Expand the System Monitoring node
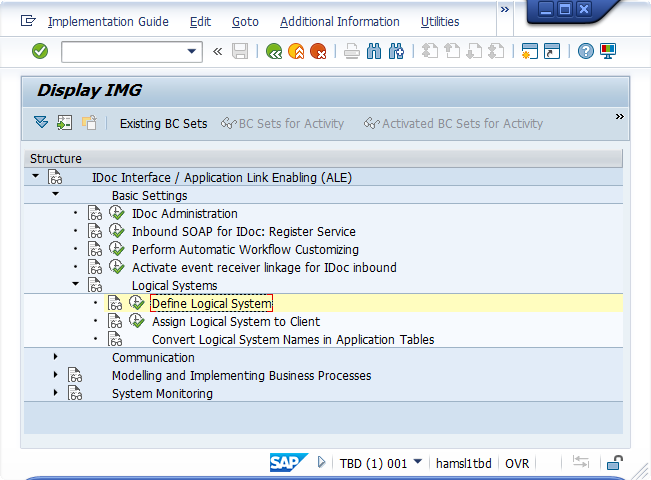651x480 pixels. (x=55, y=394)
